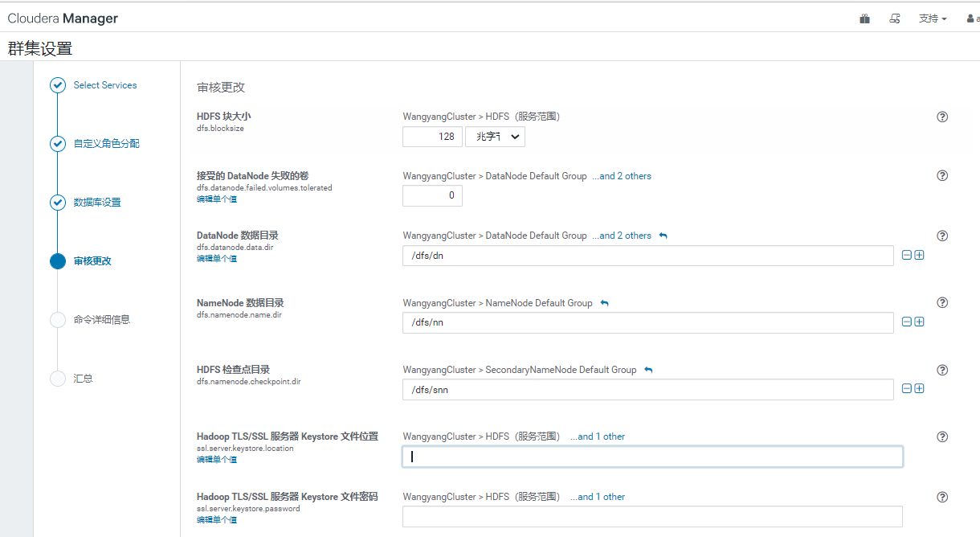The width and height of the screenshot is (980, 537).
Task: Click the Keystore 文件位置 input field
Action: coord(652,457)
